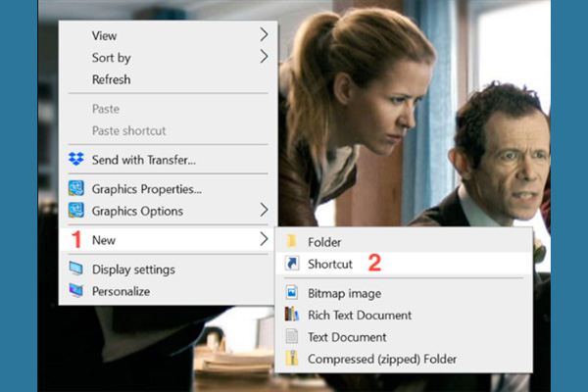Screen dimensions: 588x392
Task: Click the yellow Folder icon in the submenu
Action: click(292, 241)
